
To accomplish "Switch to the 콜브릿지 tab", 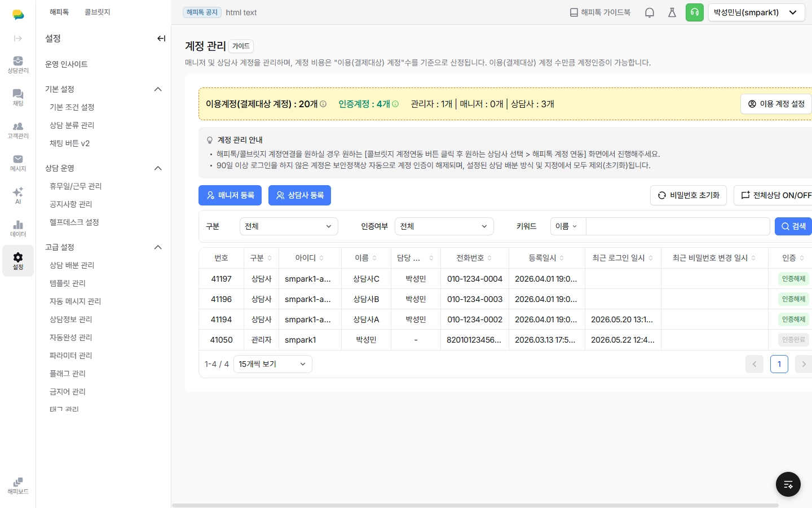I will tap(98, 12).
